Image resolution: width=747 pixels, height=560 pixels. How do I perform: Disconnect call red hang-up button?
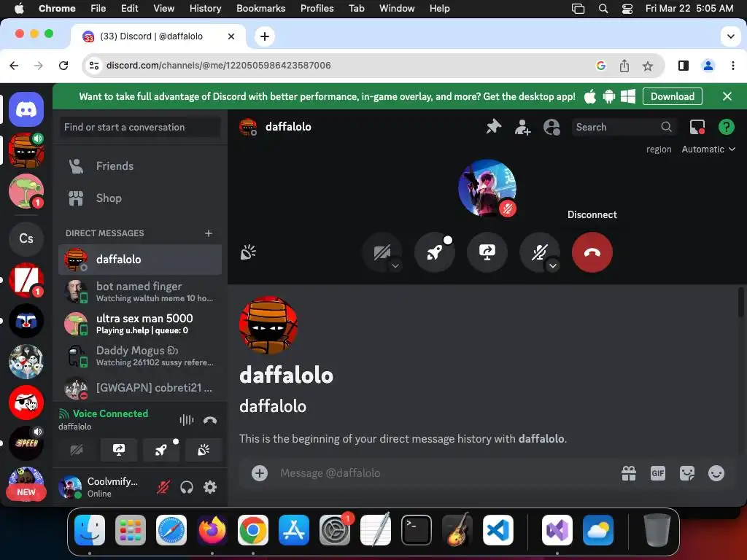(x=592, y=252)
